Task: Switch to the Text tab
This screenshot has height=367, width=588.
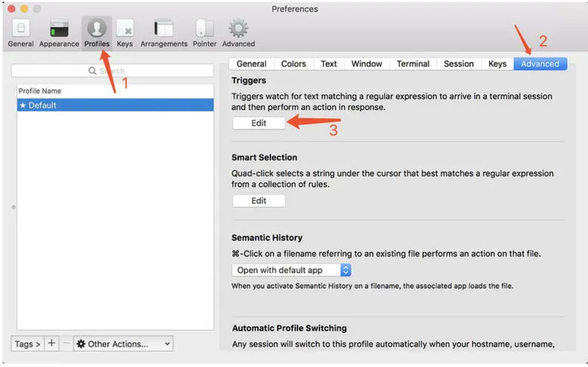Action: [x=329, y=64]
